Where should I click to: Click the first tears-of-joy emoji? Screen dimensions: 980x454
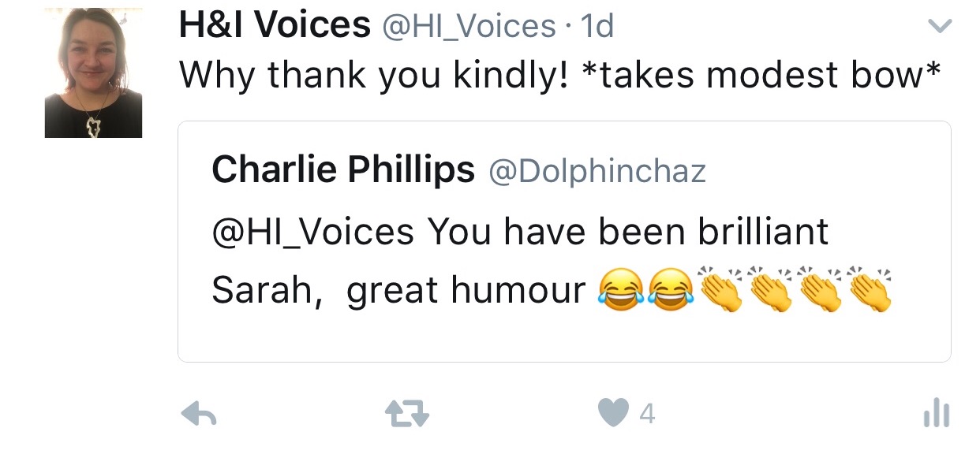coord(621,289)
